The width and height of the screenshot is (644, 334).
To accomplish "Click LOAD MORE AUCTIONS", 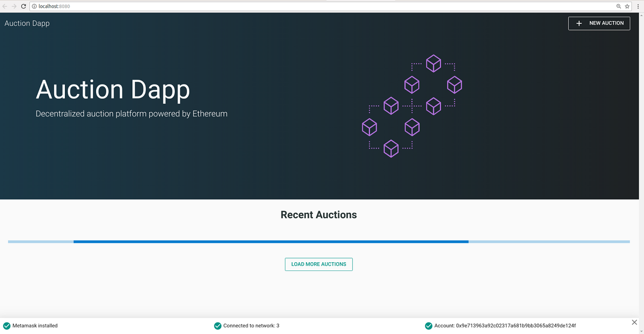I will pos(318,264).
